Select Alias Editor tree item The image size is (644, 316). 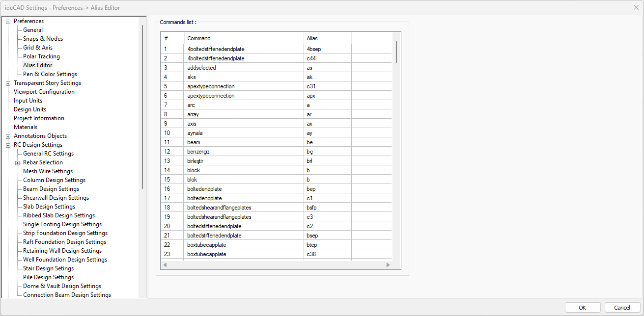pyautogui.click(x=37, y=65)
